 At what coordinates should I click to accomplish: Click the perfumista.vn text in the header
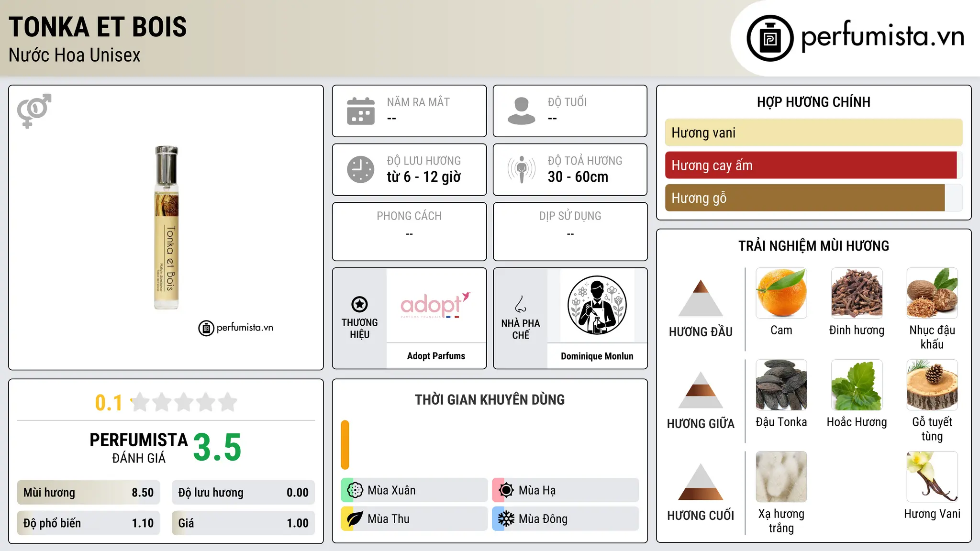coord(882,36)
